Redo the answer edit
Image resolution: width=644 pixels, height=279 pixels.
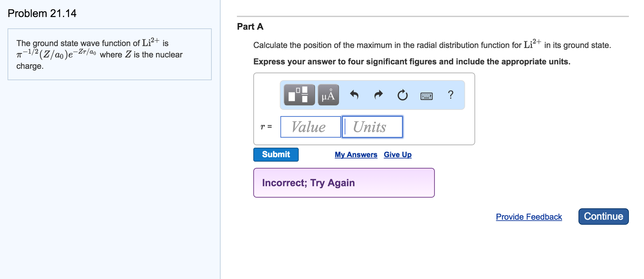coord(378,95)
